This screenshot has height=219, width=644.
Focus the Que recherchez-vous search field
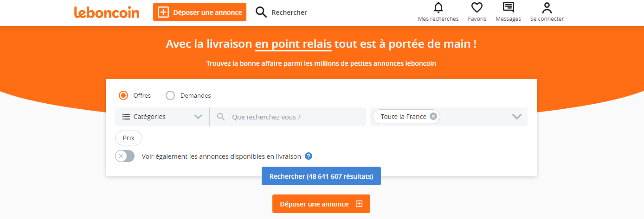point(288,117)
